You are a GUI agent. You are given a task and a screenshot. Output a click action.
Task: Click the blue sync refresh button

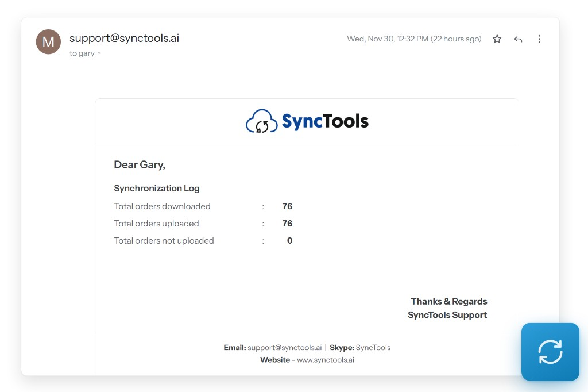tap(550, 352)
